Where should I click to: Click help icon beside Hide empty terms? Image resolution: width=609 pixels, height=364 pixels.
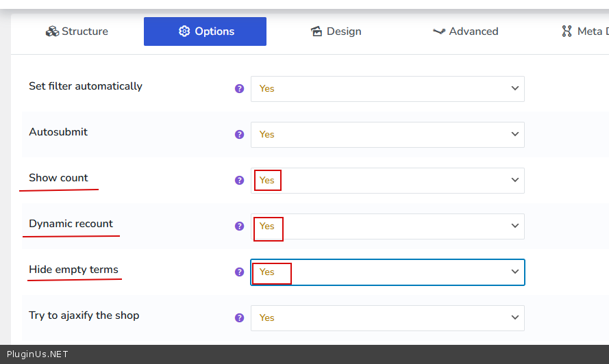click(239, 272)
